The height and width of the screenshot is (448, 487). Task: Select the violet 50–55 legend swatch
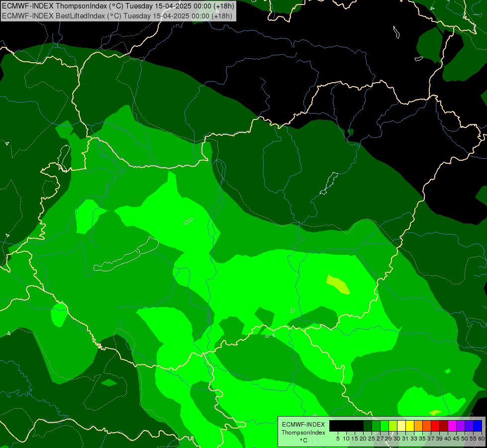coord(469,426)
